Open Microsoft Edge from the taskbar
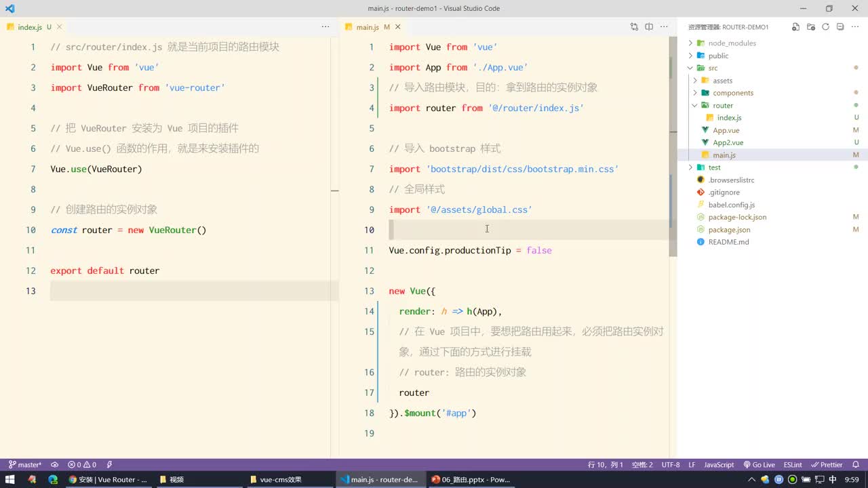 [x=52, y=479]
